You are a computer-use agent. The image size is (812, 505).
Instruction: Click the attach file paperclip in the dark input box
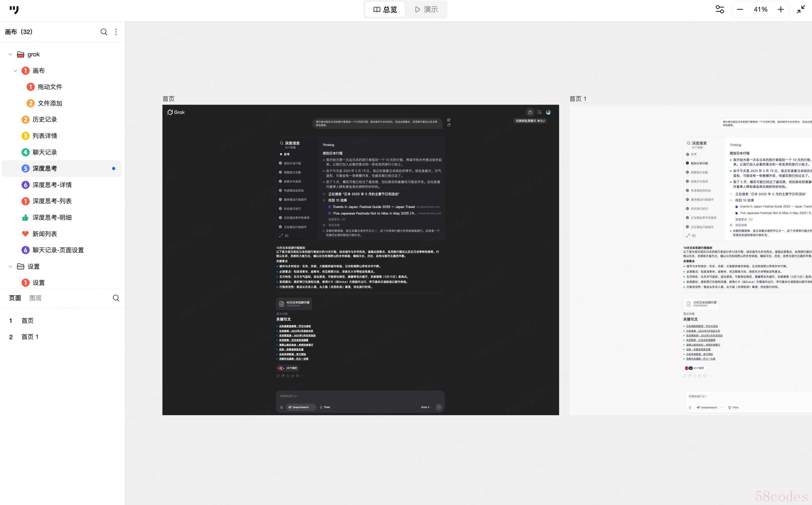coord(281,407)
